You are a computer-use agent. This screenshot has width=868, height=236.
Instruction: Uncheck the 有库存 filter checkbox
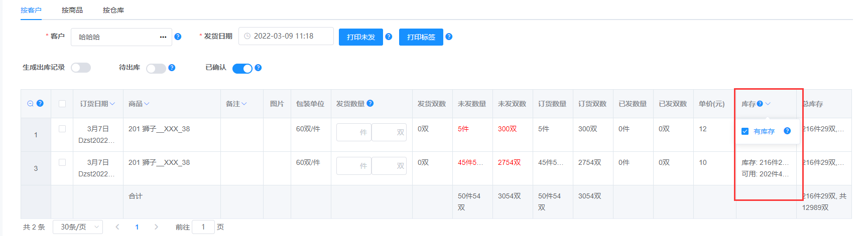tap(745, 131)
